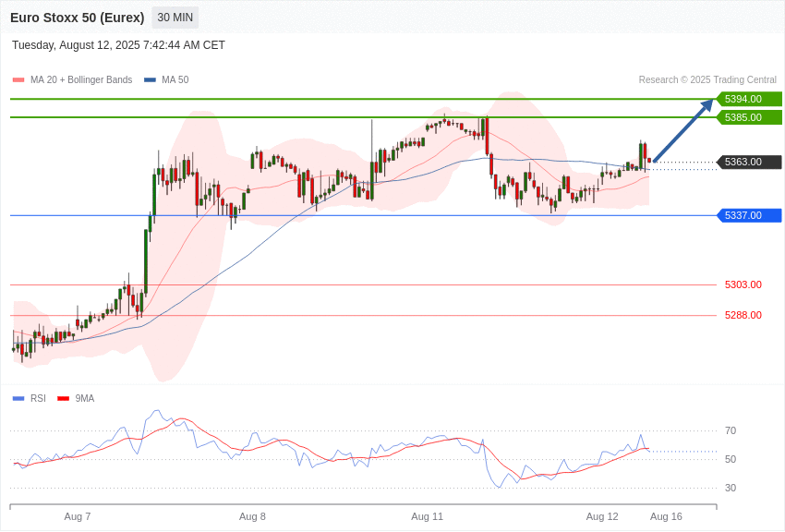Click the Aug 8 date axis label
Screen dimensions: 785x532
(x=252, y=517)
